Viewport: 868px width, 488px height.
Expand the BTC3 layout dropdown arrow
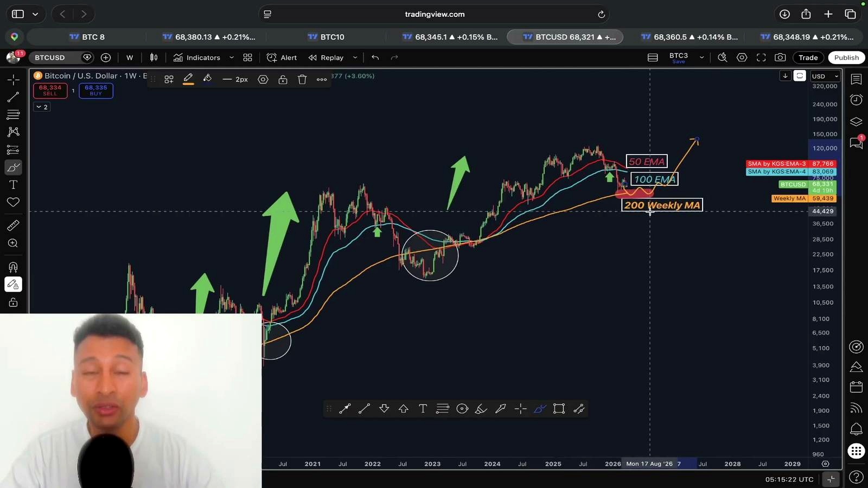coord(701,57)
